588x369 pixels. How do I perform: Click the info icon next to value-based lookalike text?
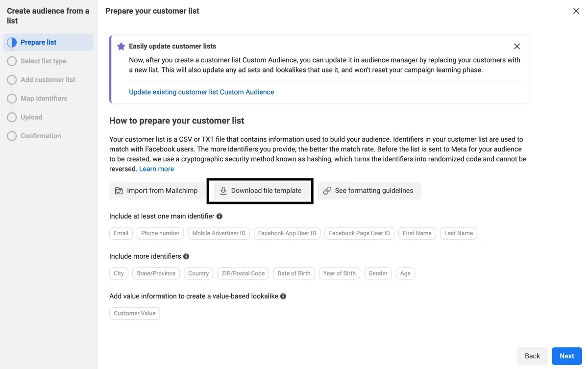pyautogui.click(x=283, y=296)
